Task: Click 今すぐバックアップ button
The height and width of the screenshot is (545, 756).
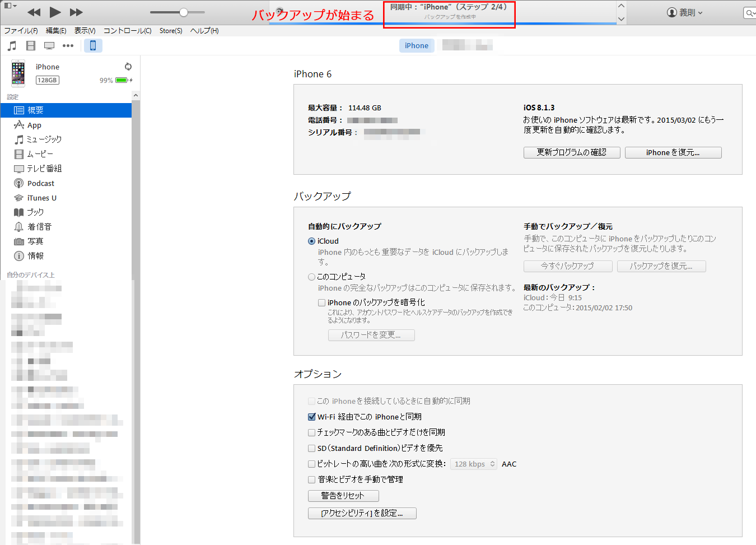Action: pyautogui.click(x=568, y=266)
